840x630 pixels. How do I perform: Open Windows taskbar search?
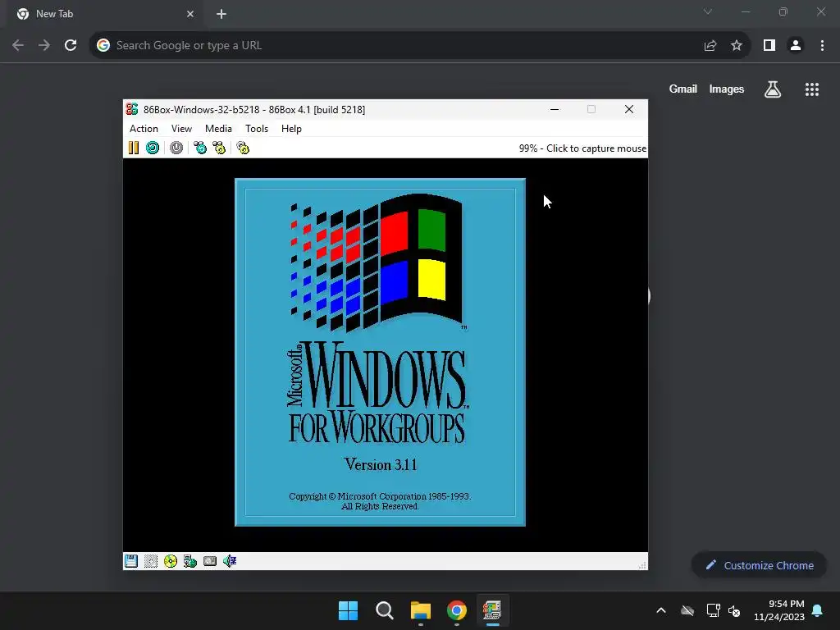click(385, 610)
